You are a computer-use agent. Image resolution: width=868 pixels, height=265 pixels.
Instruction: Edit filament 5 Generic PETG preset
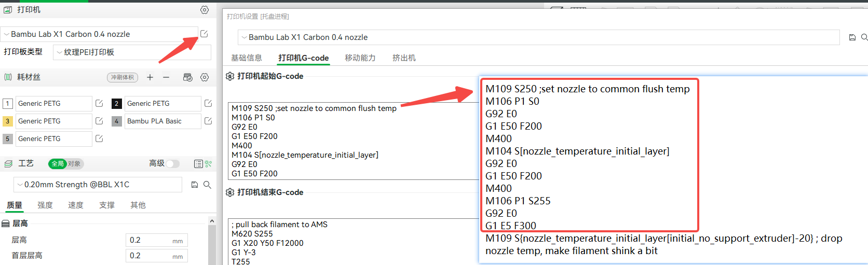click(x=99, y=138)
